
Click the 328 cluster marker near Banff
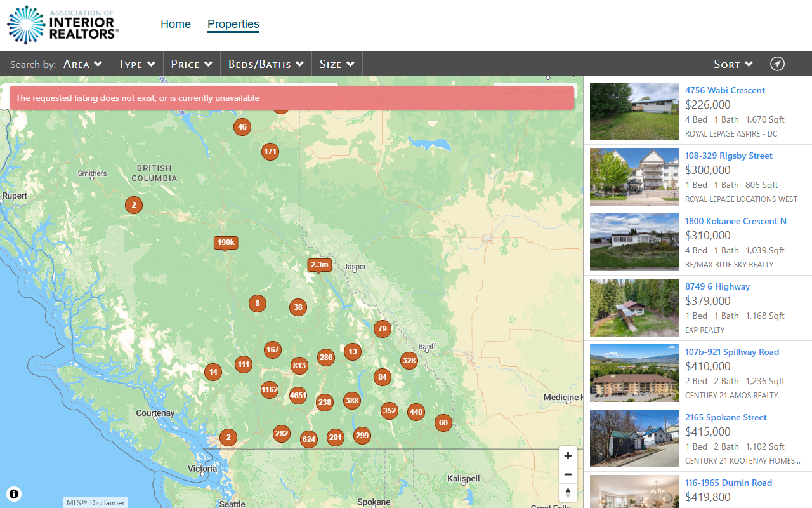(409, 361)
